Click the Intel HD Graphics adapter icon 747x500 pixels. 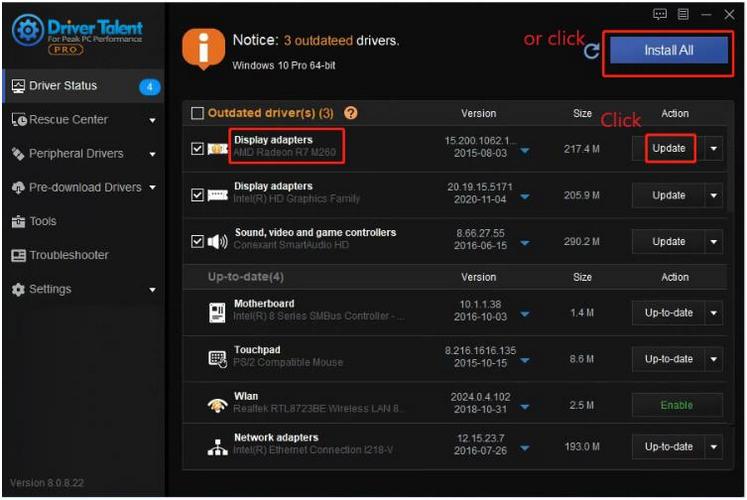[217, 195]
